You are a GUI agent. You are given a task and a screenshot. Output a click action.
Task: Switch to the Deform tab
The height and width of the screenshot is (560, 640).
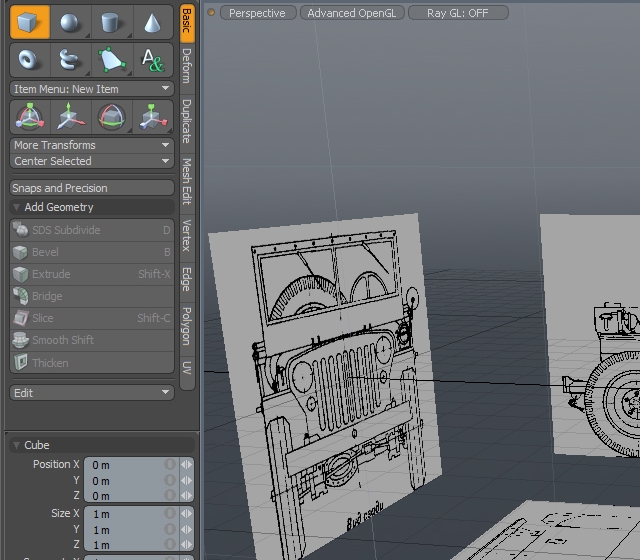(x=187, y=66)
